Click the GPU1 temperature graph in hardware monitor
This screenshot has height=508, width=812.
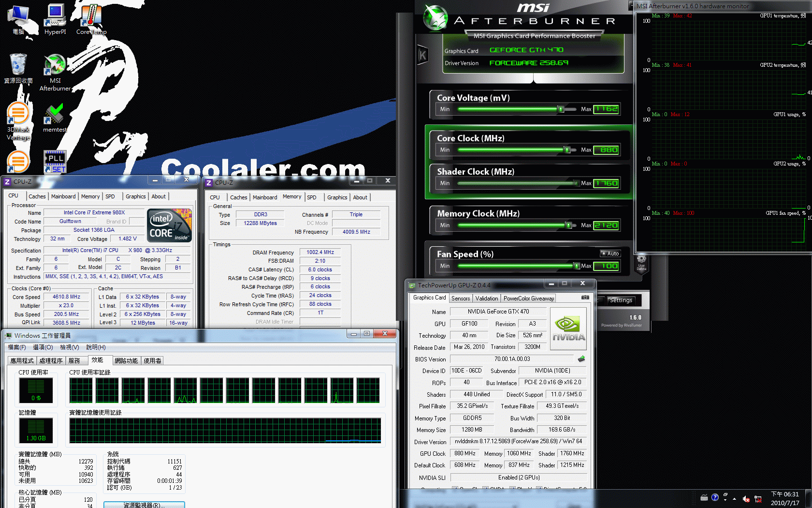pos(729,40)
